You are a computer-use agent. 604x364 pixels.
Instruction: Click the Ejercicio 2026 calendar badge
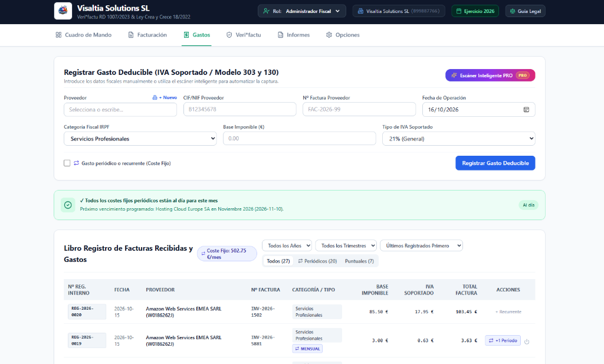tap(475, 11)
